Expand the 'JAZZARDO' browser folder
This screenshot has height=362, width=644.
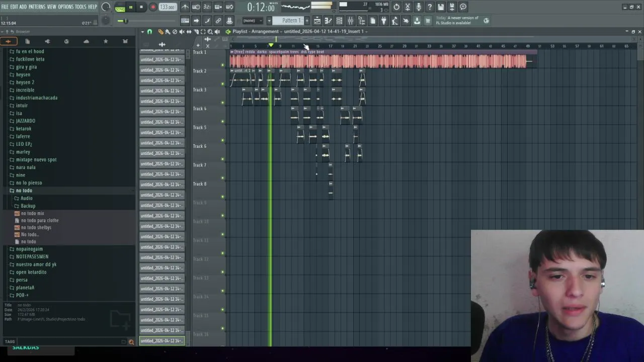[26, 121]
